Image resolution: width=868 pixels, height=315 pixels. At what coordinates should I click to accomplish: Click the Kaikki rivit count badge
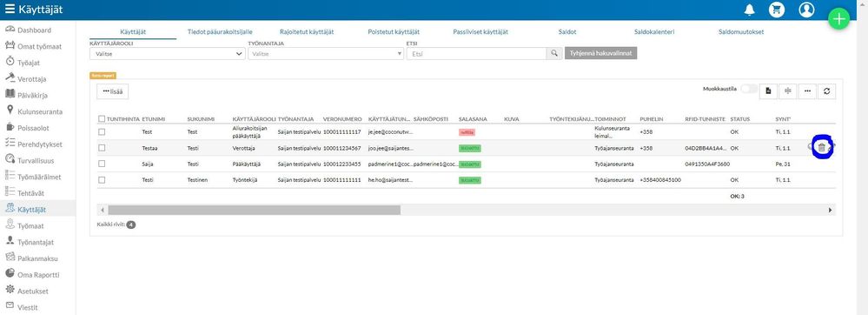point(131,225)
